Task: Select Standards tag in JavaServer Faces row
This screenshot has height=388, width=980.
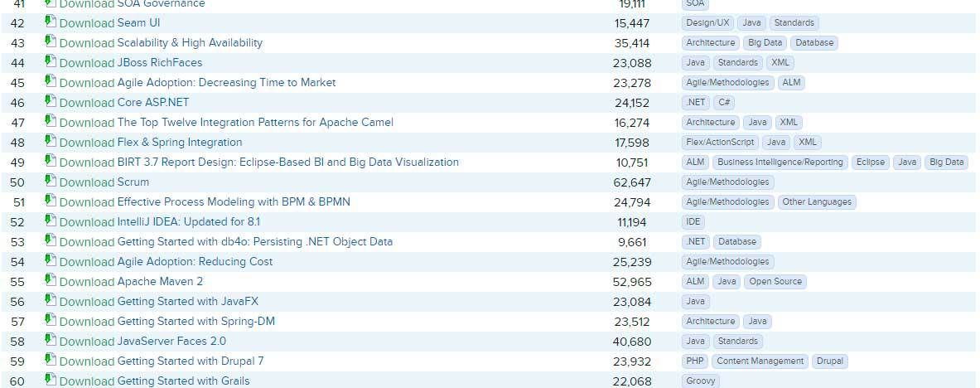Action: [738, 341]
